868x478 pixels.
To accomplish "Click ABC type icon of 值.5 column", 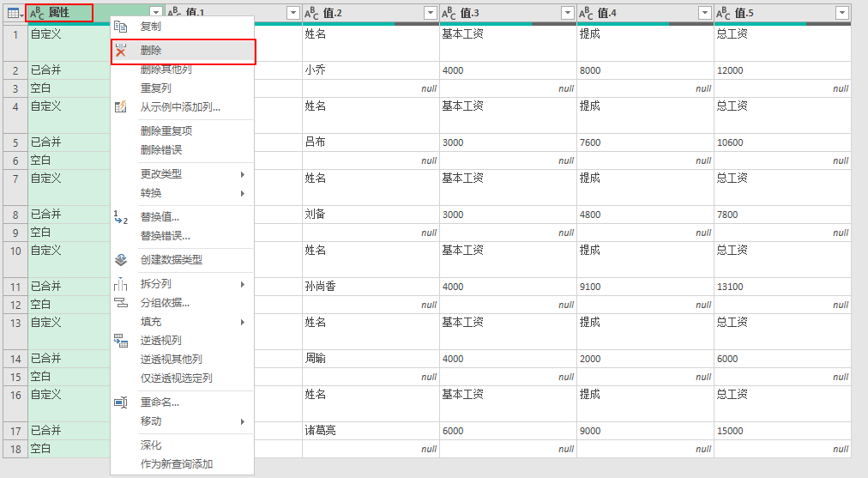I will click(723, 13).
